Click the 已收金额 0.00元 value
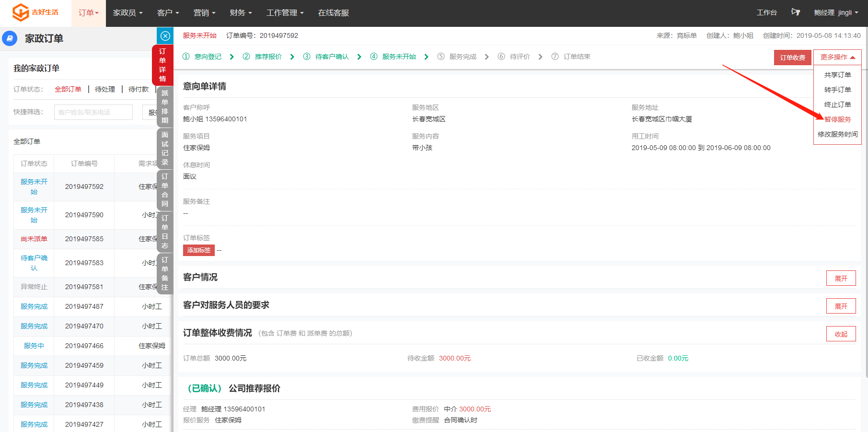 pos(678,358)
